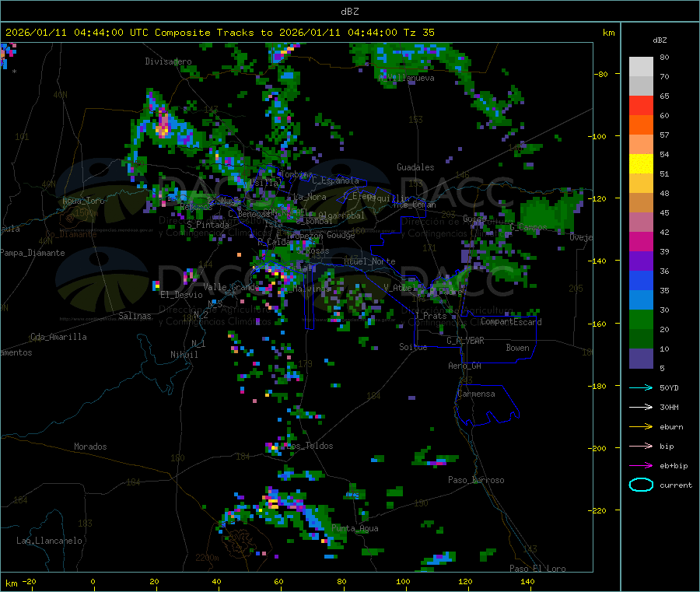
Task: Click the Cda_Amarilla map label
Action: (x=58, y=337)
